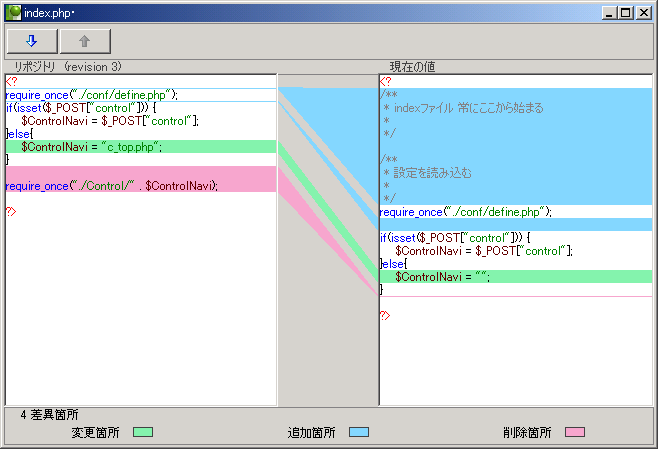Click the pink 削除箇所 legend swatch
The width and height of the screenshot is (658, 449).
click(574, 432)
